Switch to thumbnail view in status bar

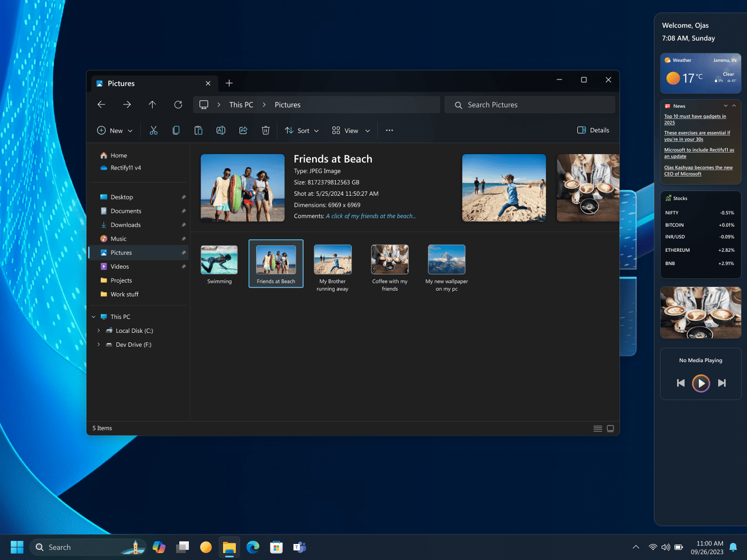pos(610,429)
